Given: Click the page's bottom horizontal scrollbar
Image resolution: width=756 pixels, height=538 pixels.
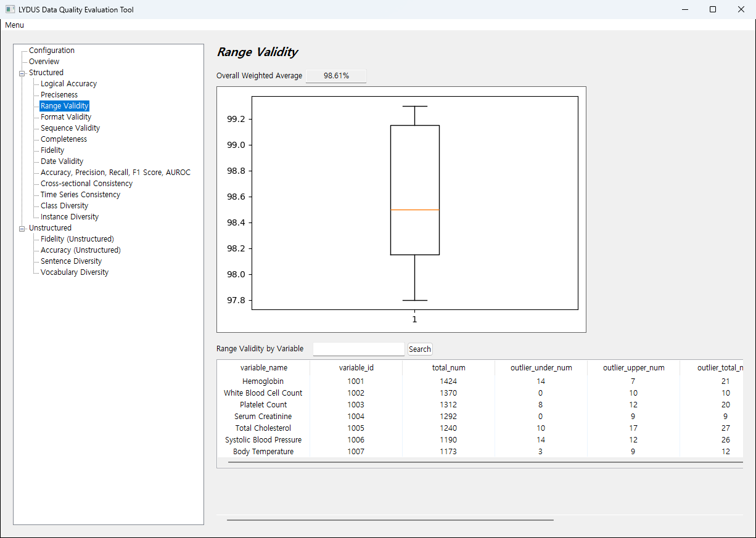Looking at the screenshot, I should pyautogui.click(x=390, y=520).
